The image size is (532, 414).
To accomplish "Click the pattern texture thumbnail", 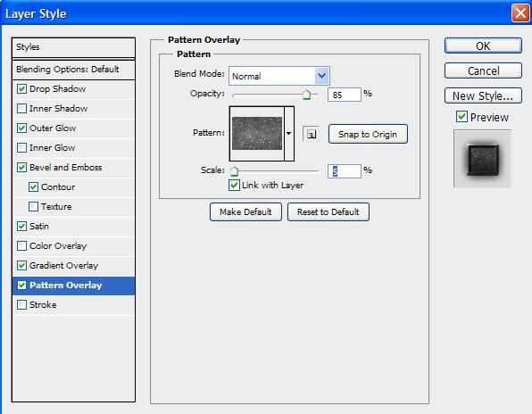I will point(257,133).
